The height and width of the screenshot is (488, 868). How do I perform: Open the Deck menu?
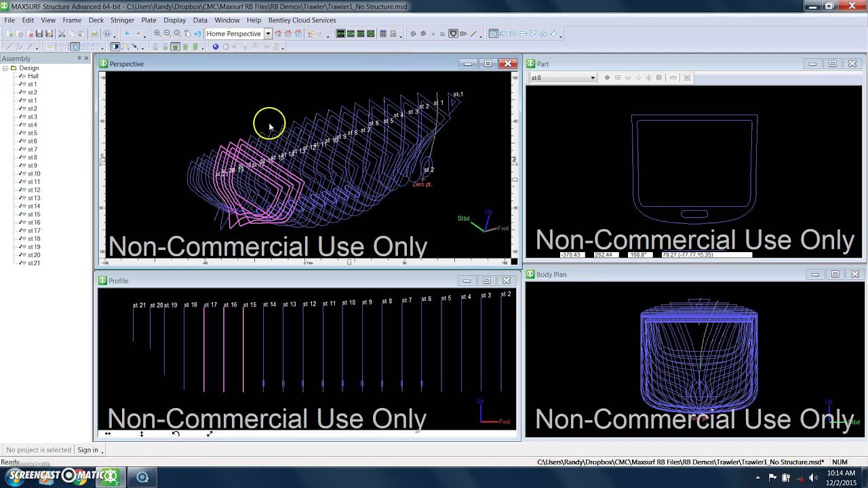pos(96,20)
